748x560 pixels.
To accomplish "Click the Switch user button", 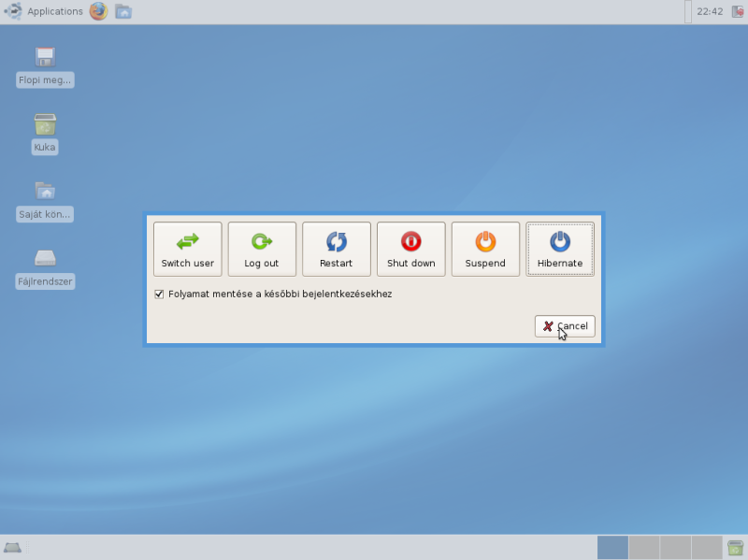I will pyautogui.click(x=187, y=249).
